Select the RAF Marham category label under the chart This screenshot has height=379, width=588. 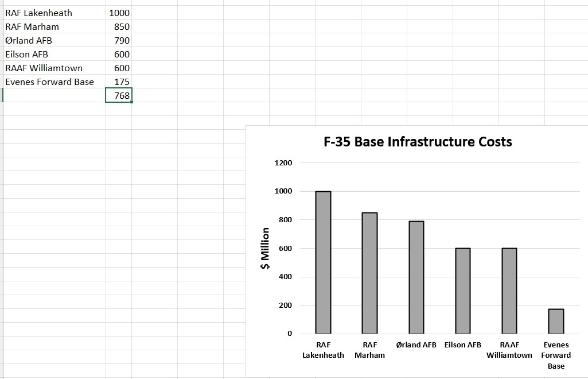370,350
